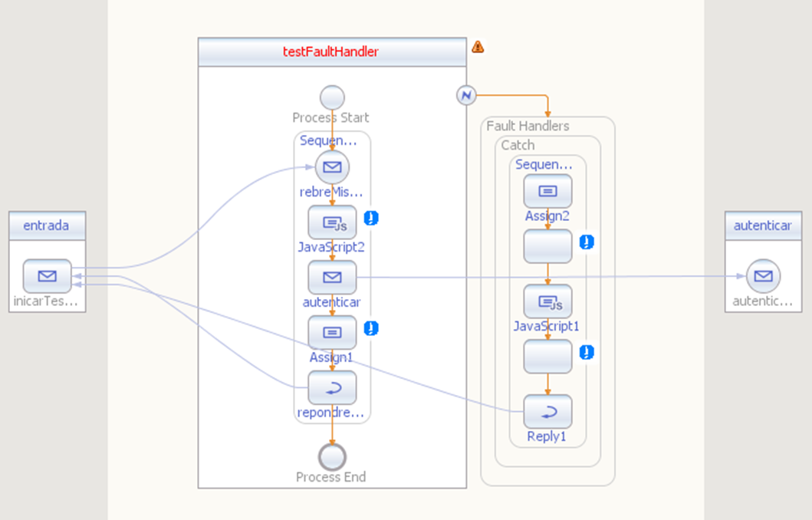The image size is (812, 520).
Task: Select the Catch container label
Action: (518, 145)
